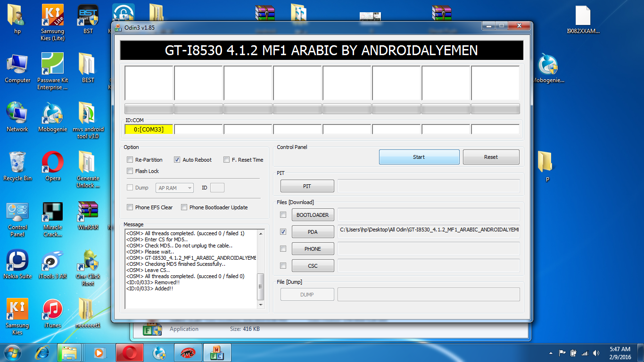Open the One Click Root shortcut

point(88,267)
